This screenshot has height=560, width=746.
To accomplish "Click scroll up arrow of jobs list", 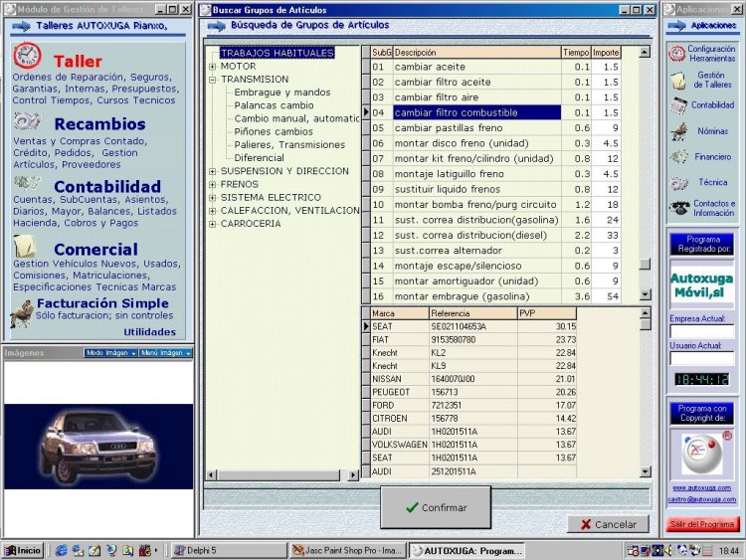I will pyautogui.click(x=645, y=52).
